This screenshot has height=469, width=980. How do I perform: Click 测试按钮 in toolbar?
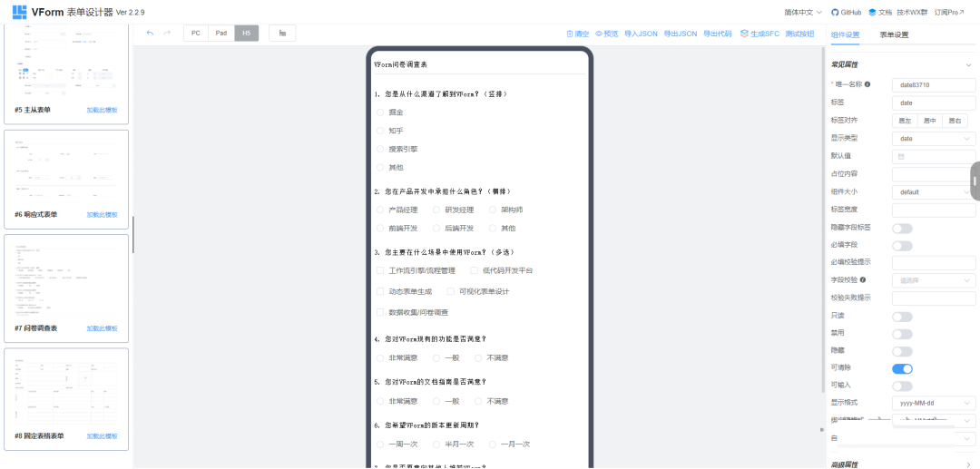(799, 34)
